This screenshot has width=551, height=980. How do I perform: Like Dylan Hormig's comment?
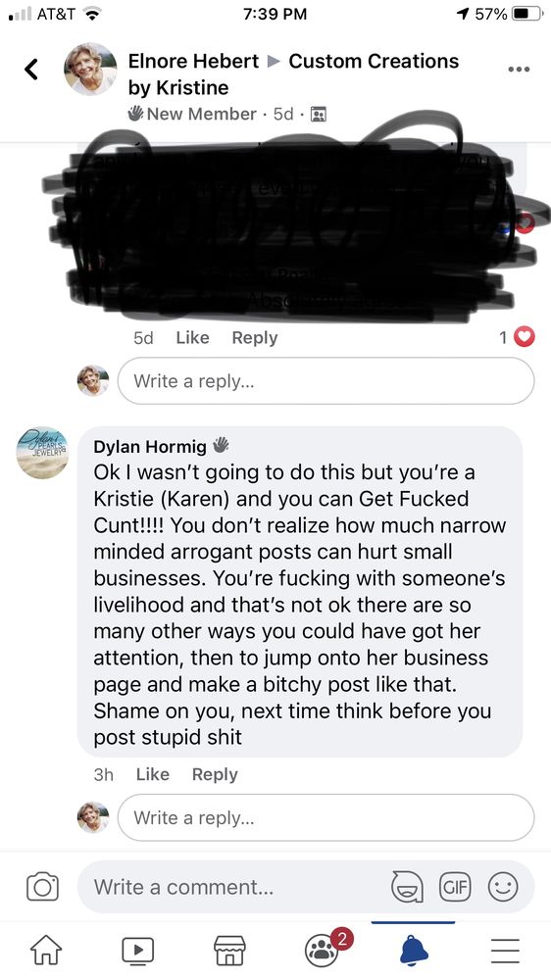tap(153, 774)
